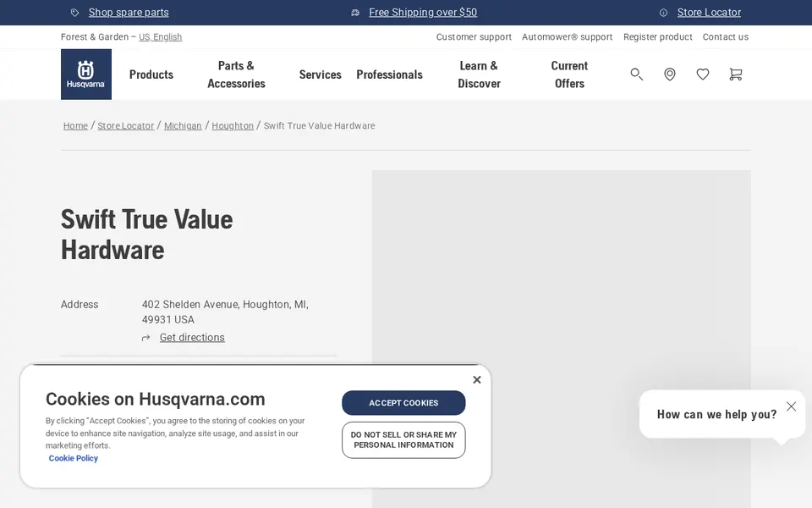812x508 pixels.
Task: Open Current Offers menu
Action: (x=569, y=75)
